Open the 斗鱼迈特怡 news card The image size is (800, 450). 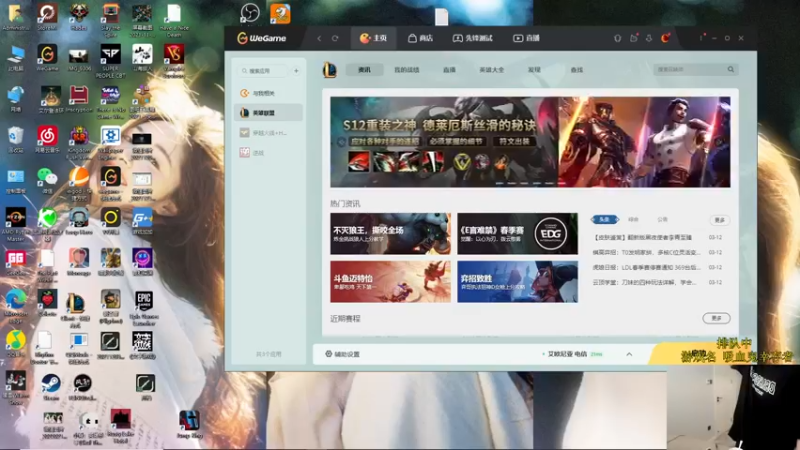pyautogui.click(x=390, y=282)
